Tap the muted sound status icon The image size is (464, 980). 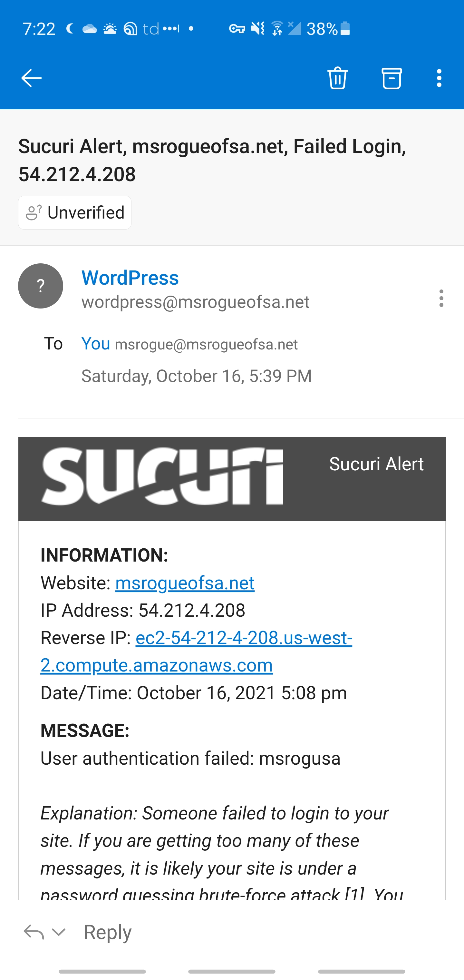tap(257, 29)
